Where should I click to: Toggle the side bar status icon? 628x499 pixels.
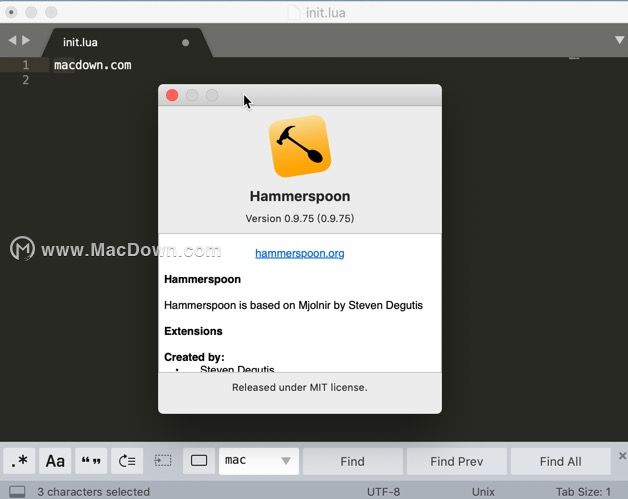17,491
